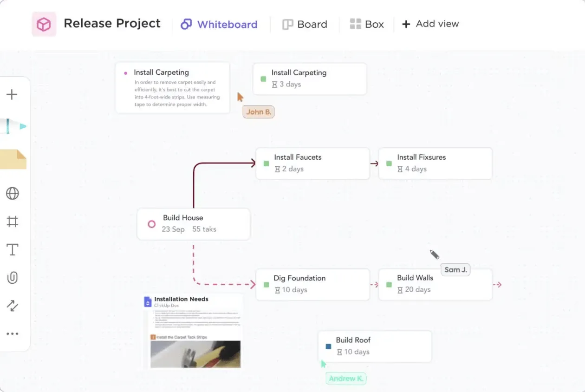Open the three-dots more options
The height and width of the screenshot is (392, 585).
point(13,333)
